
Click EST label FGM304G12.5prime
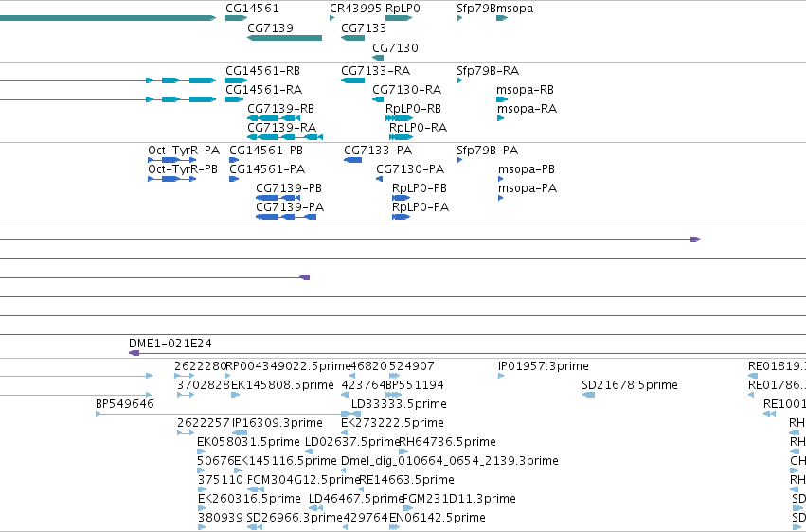click(x=303, y=480)
